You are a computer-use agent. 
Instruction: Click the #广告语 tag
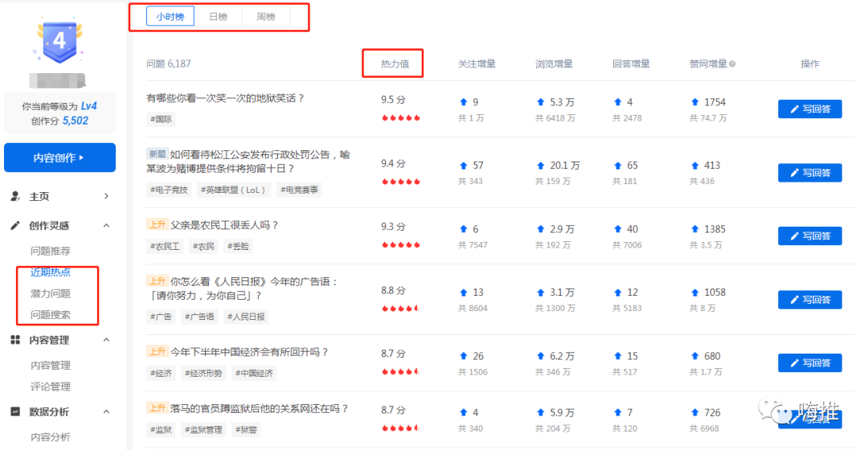pos(199,317)
